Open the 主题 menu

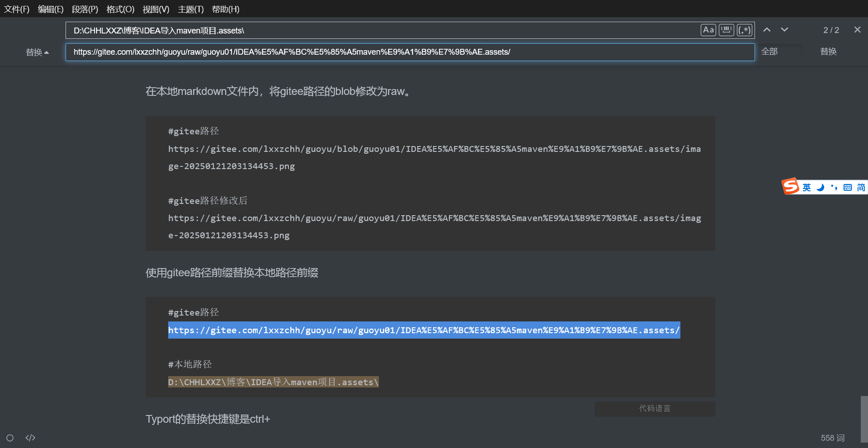tap(190, 9)
